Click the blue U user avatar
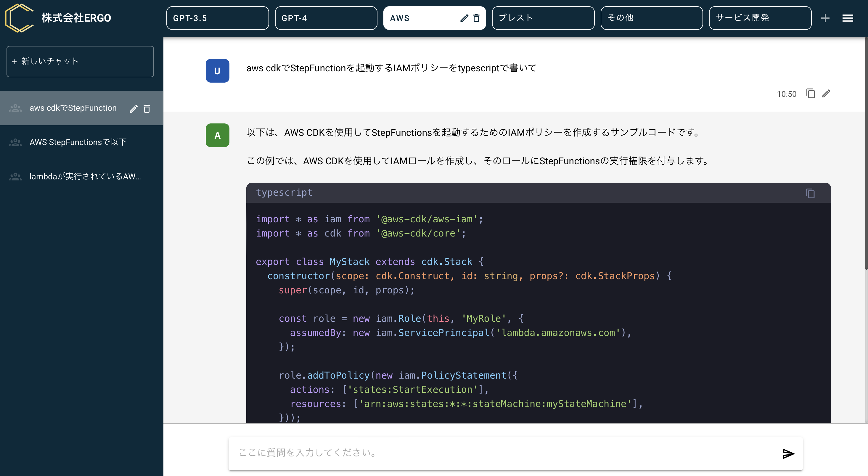This screenshot has width=868, height=476. (x=217, y=71)
